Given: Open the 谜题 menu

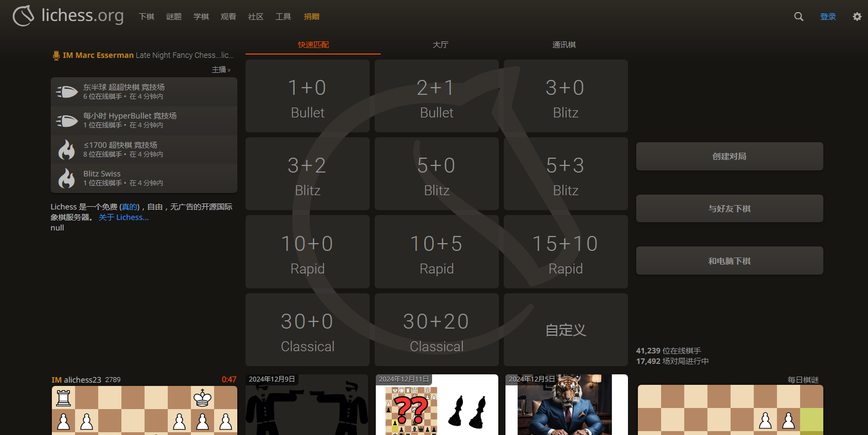Looking at the screenshot, I should point(174,17).
